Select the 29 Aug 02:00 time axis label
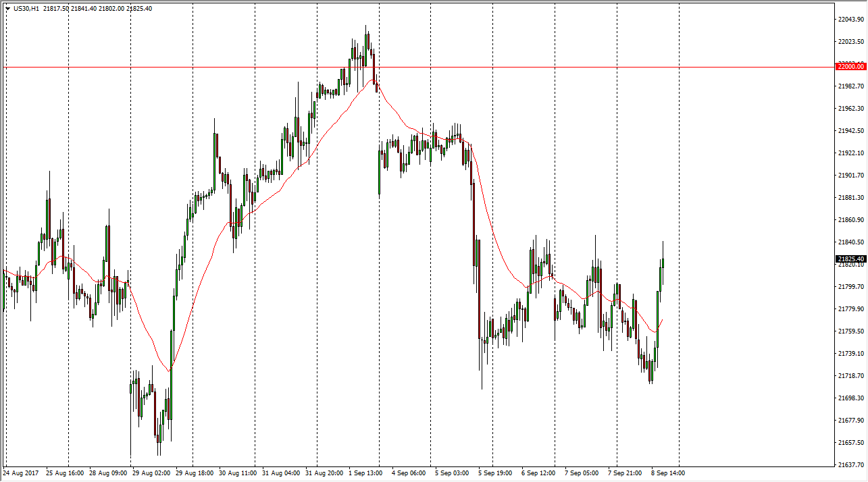 pyautogui.click(x=151, y=473)
